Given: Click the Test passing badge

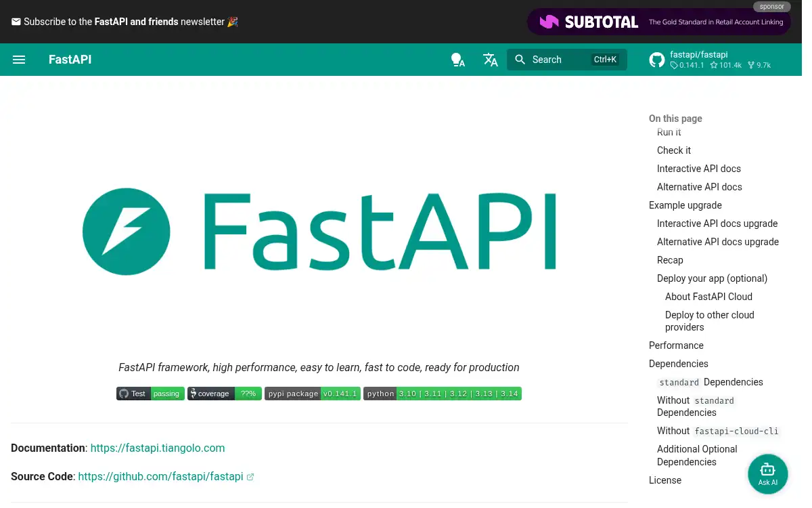Looking at the screenshot, I should (x=150, y=394).
